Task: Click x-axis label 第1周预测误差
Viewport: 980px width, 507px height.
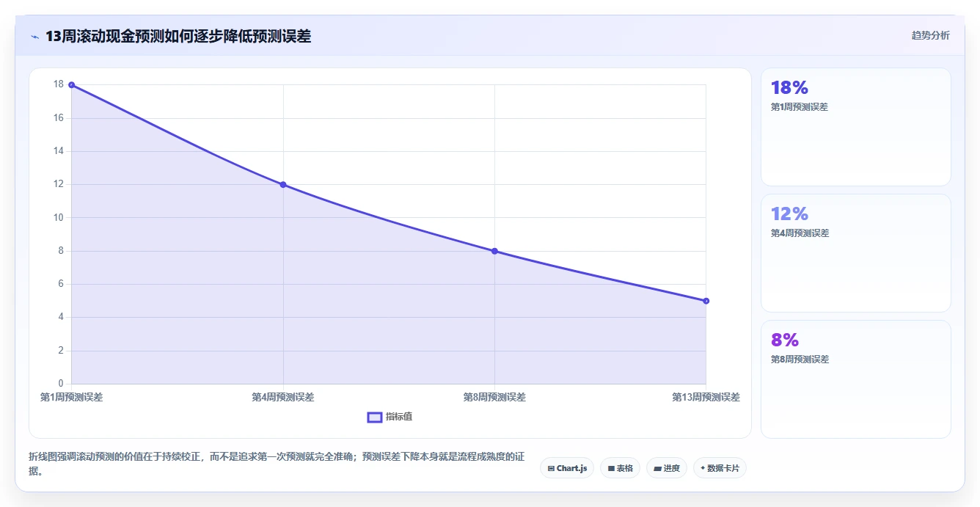Action: click(x=71, y=397)
